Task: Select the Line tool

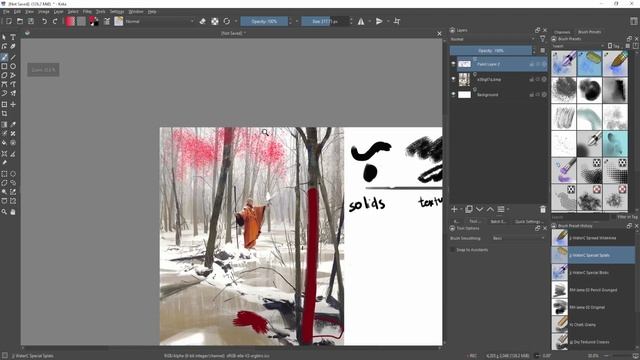Action: coord(13,57)
